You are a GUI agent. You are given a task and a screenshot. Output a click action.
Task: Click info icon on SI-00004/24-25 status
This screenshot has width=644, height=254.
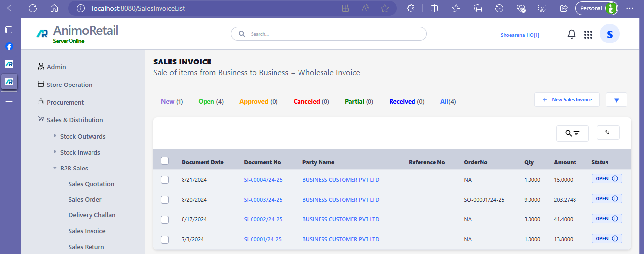[x=615, y=179]
